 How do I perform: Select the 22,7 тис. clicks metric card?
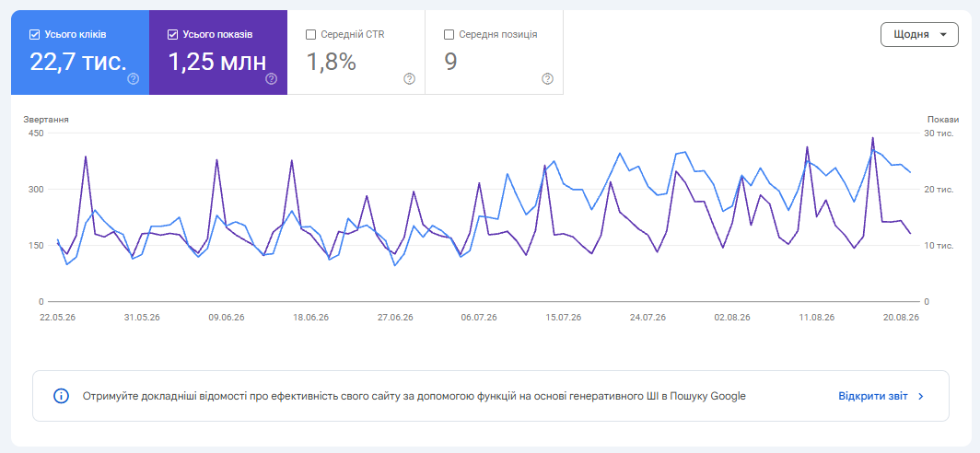80,52
